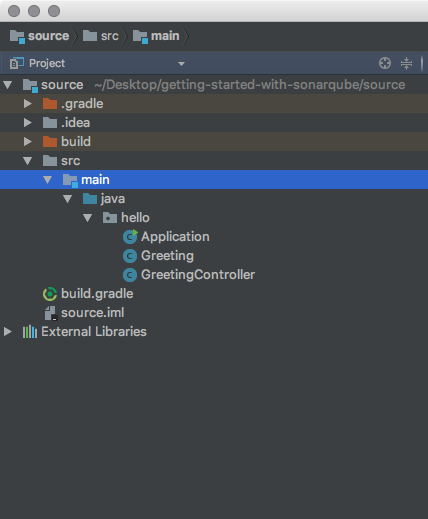Click the scroll-from-source crosshair icon

[x=385, y=63]
